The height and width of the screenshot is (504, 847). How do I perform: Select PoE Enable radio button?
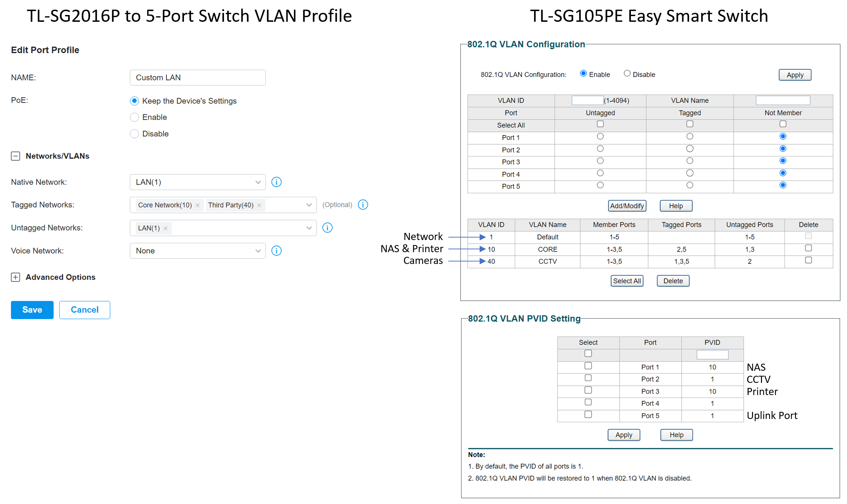click(134, 117)
